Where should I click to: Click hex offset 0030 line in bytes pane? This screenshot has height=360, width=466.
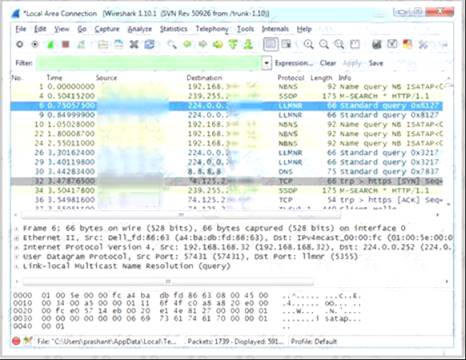(x=187, y=318)
